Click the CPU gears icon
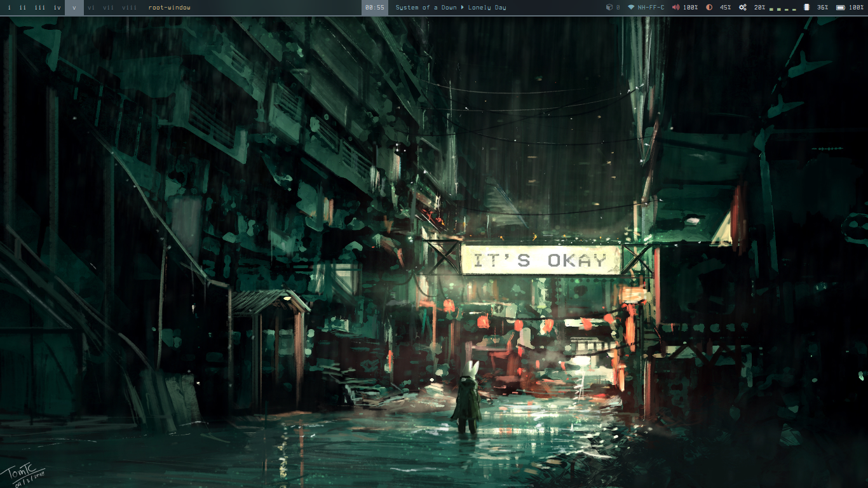Screen dimensions: 868x488 tap(743, 8)
